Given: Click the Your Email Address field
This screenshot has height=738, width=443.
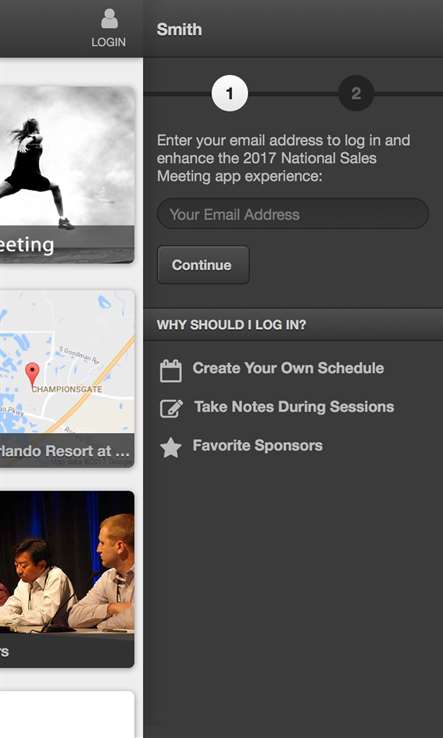Looking at the screenshot, I should click(292, 214).
